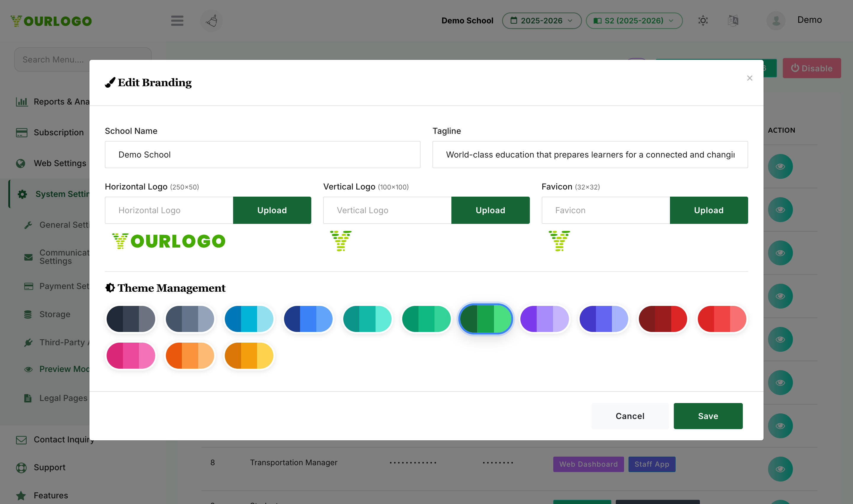Click the Third-Party plug icon
The width and height of the screenshot is (853, 504).
[x=28, y=342]
